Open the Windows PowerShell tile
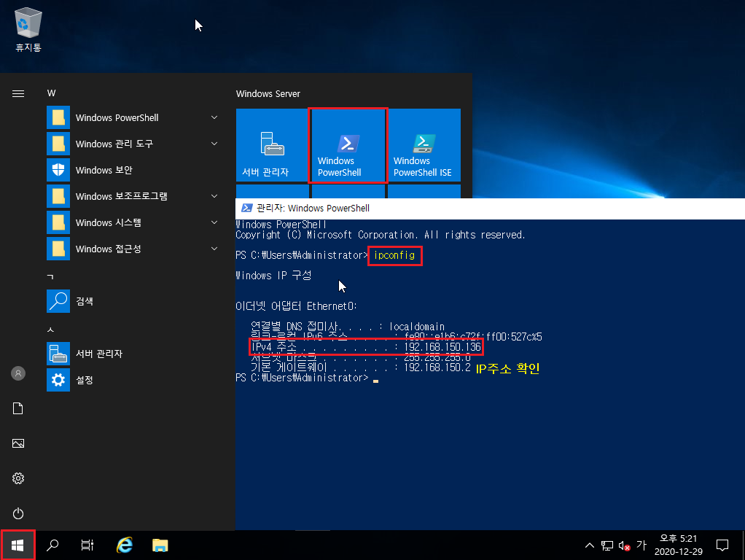The image size is (745, 560). [348, 145]
